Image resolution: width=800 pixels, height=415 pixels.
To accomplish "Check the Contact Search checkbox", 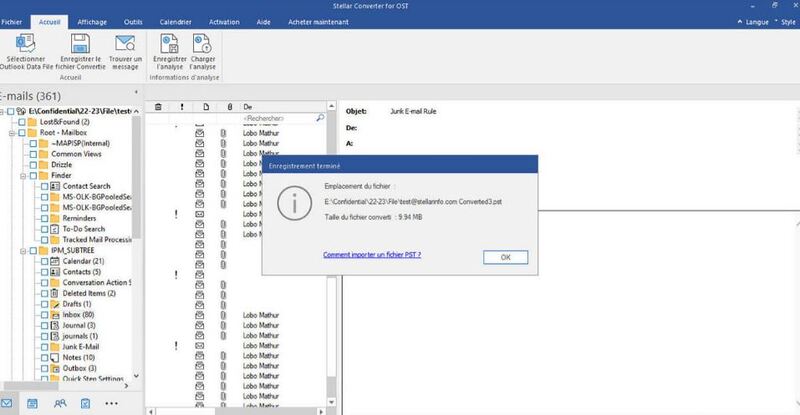I will coord(44,186).
